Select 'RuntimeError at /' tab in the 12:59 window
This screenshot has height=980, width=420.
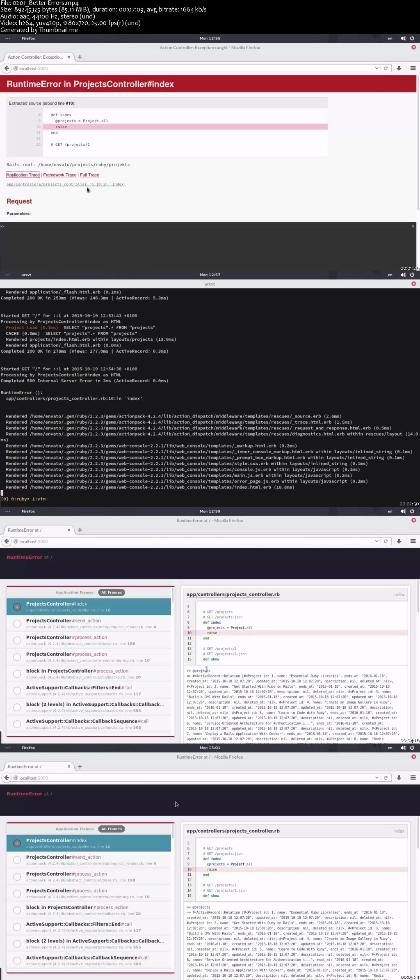38,530
